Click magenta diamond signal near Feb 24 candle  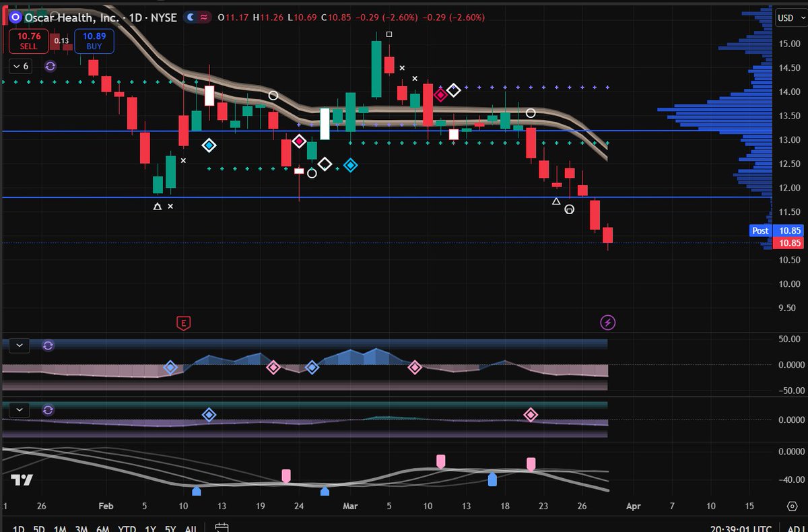tap(300, 141)
